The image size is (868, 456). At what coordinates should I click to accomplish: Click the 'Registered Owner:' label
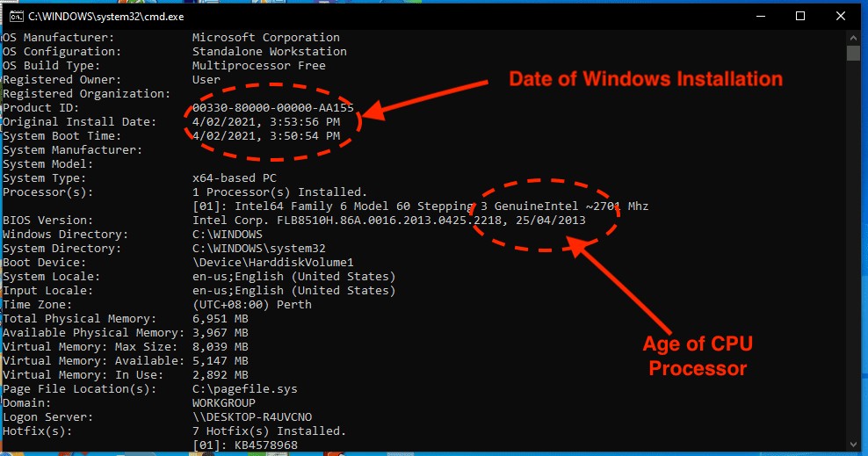pos(61,80)
